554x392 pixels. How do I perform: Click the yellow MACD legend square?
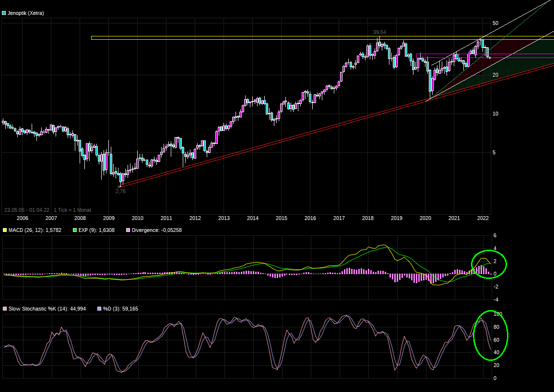tap(4, 231)
